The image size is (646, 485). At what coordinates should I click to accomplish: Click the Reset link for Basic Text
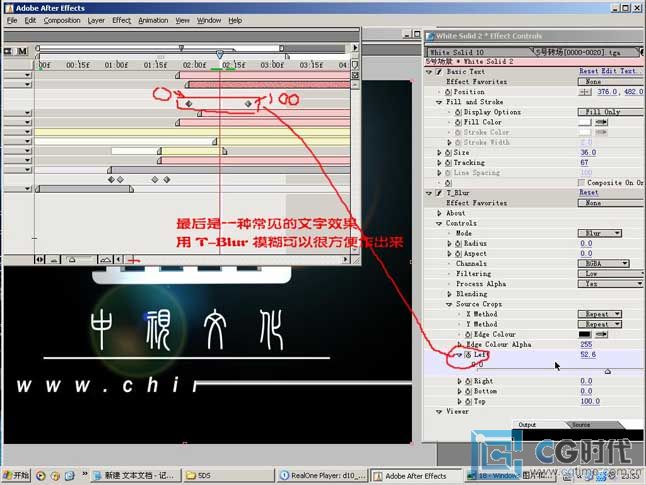(588, 71)
